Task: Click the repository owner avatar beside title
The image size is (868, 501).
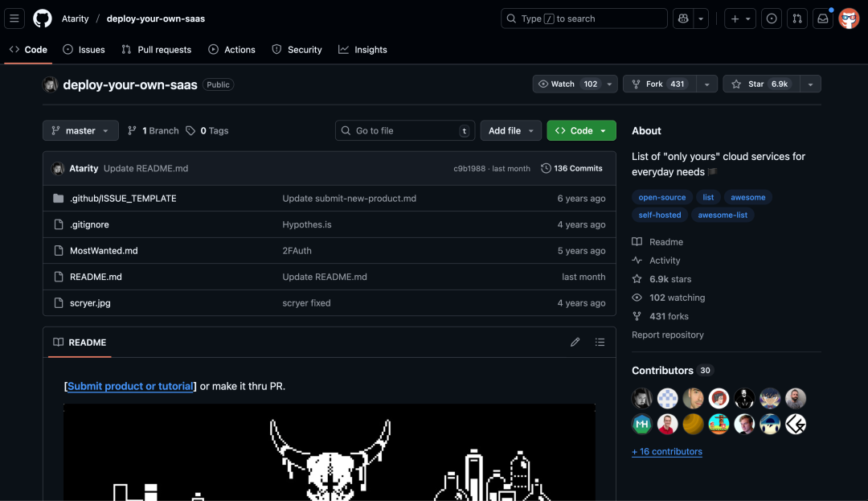Action: [x=51, y=84]
